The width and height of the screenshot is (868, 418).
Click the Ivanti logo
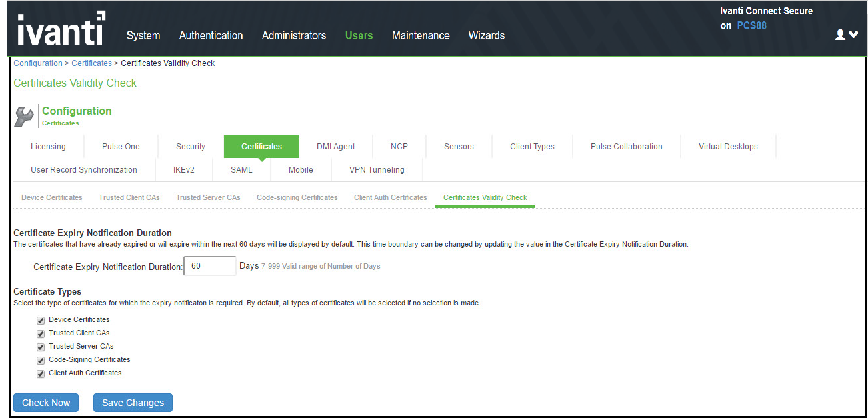click(60, 28)
